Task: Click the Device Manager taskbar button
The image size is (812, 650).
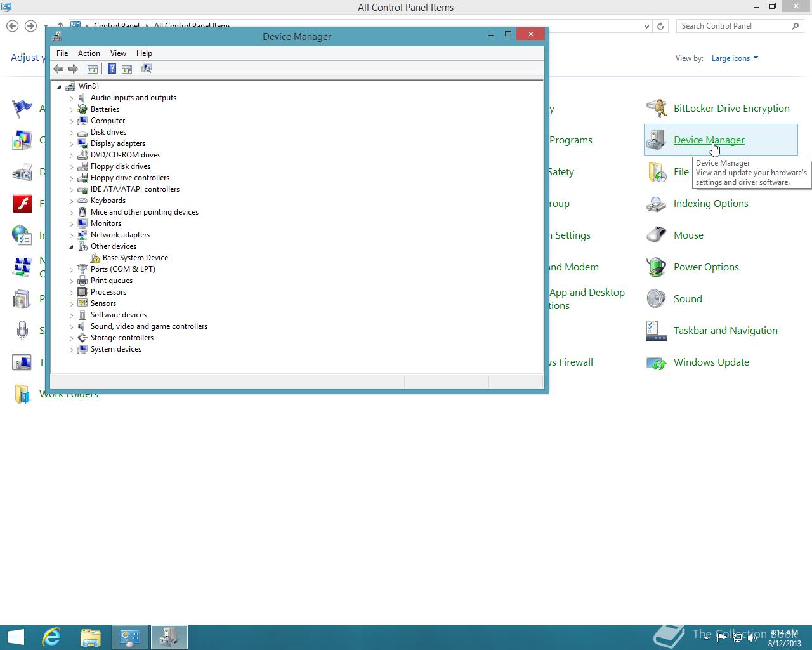Action: coord(169,637)
